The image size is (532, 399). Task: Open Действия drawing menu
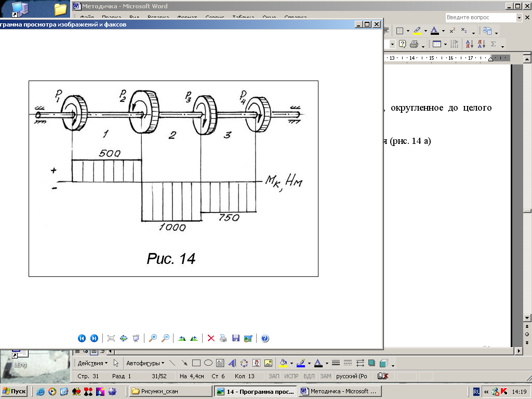92,363
